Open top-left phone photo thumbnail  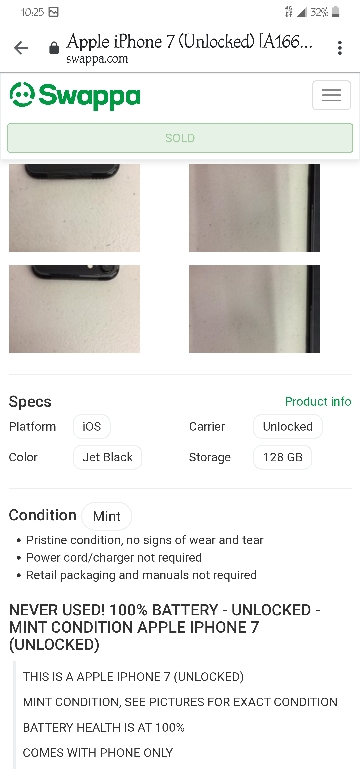[x=75, y=208]
